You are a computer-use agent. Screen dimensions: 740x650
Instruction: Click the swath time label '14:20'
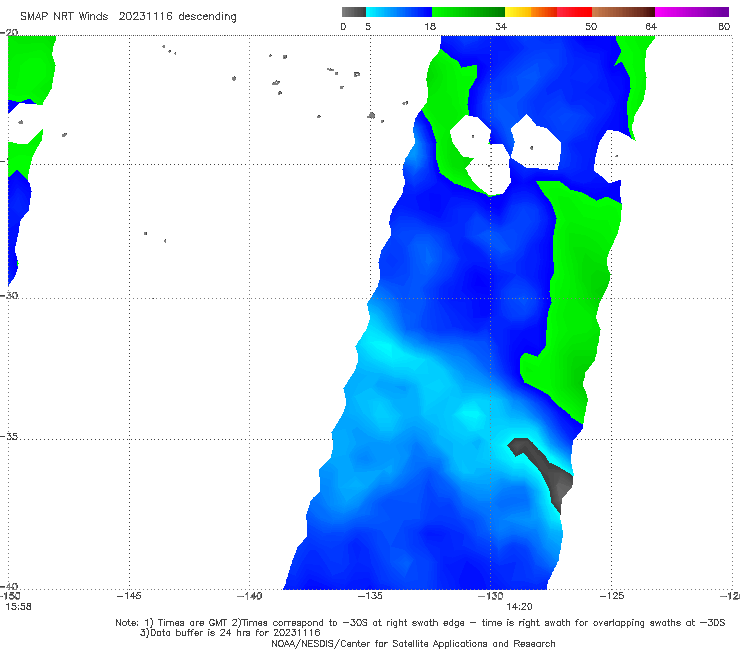tap(519, 607)
